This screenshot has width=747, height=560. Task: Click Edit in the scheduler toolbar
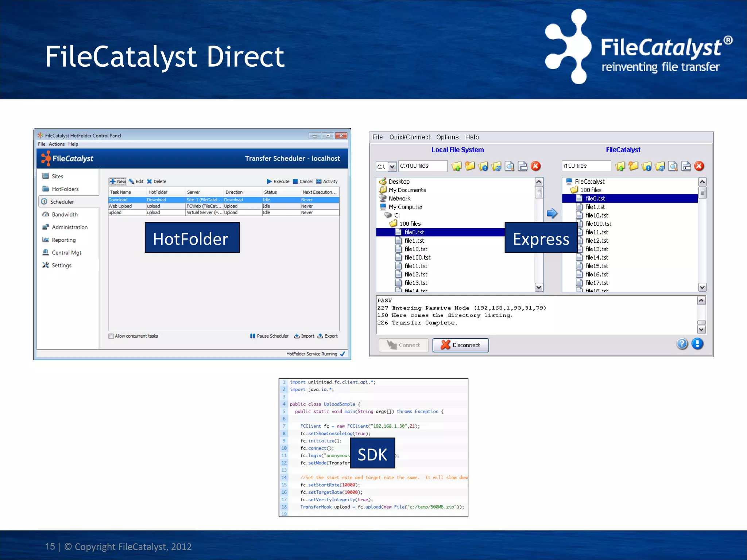click(136, 182)
